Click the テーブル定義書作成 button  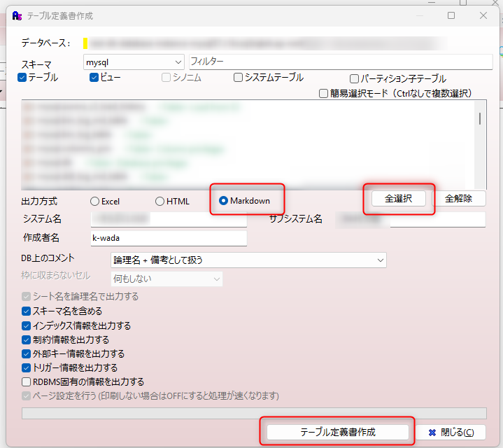point(337,432)
